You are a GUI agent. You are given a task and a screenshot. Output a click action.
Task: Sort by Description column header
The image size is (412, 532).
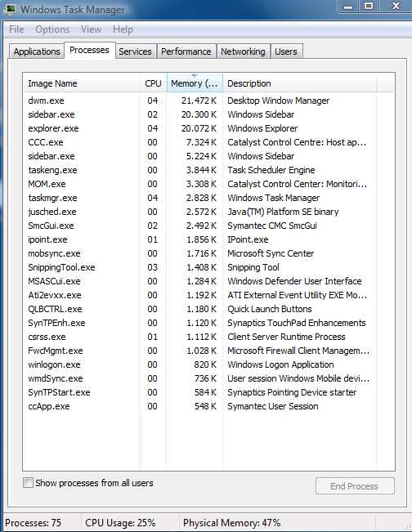point(300,83)
